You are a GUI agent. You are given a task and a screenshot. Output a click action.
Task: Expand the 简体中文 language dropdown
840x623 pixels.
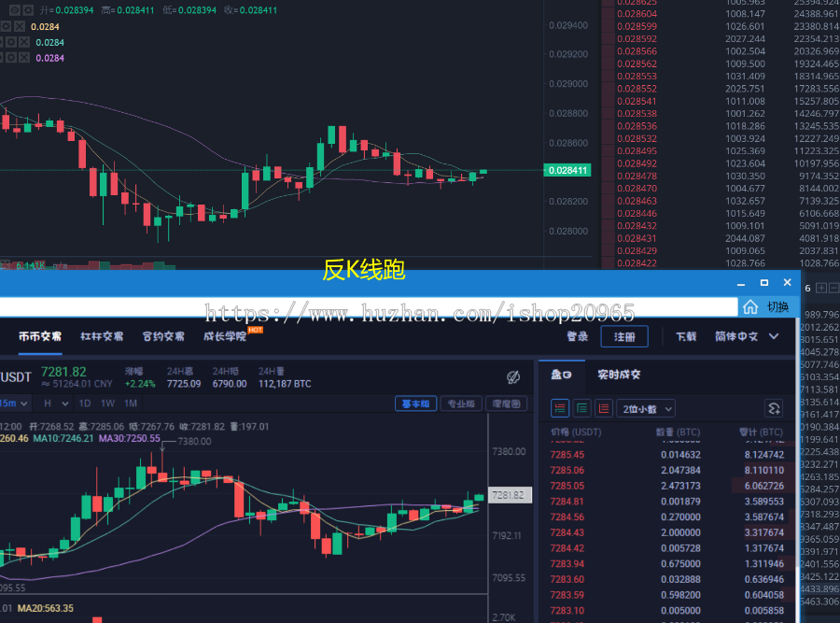tap(747, 336)
